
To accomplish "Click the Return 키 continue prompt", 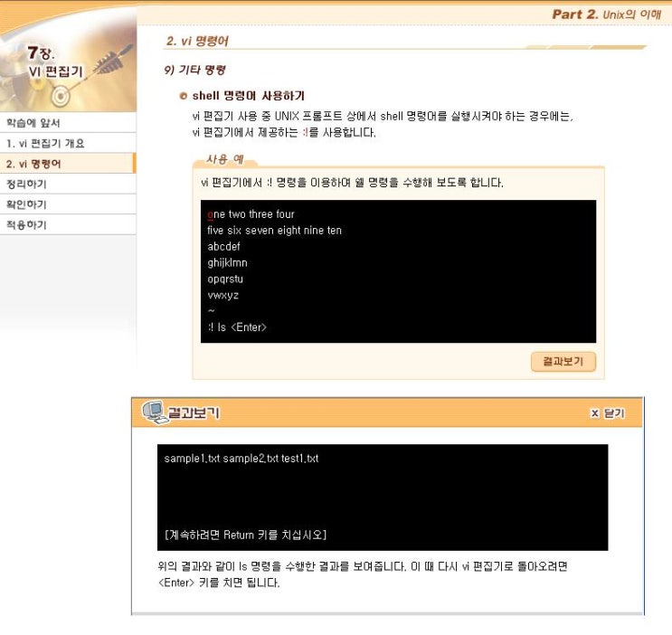I will (x=245, y=535).
